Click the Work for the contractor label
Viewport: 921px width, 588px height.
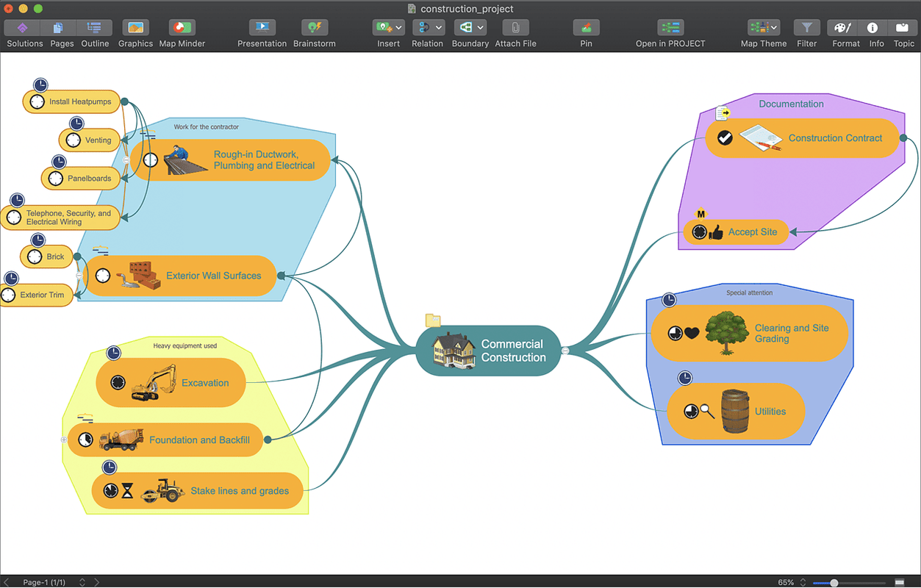(206, 126)
